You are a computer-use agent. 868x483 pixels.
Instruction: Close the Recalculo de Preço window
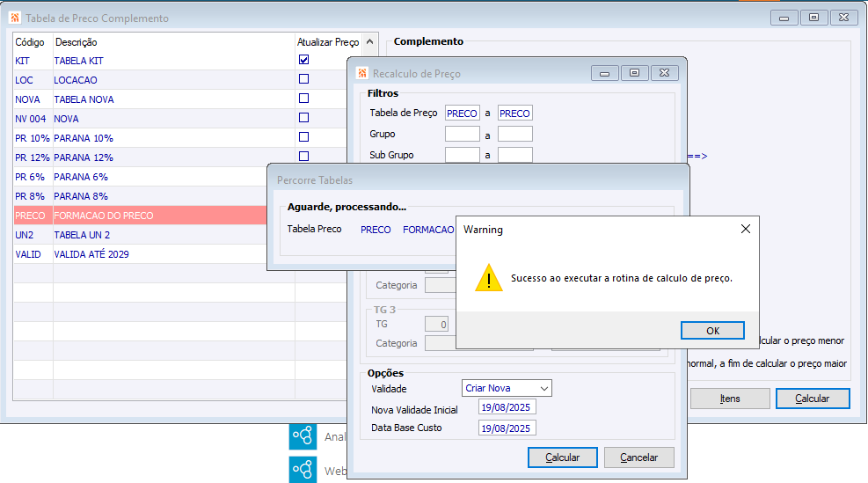tap(664, 73)
